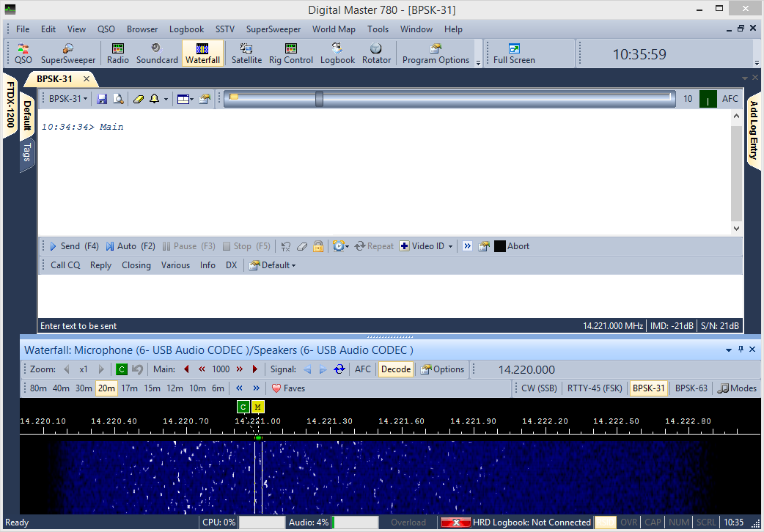Open Satellite tracking from toolbar
This screenshot has height=532, width=764.
[x=246, y=53]
